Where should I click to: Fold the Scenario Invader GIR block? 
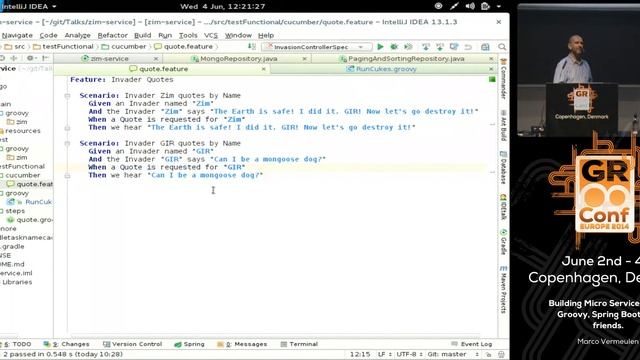point(67,144)
